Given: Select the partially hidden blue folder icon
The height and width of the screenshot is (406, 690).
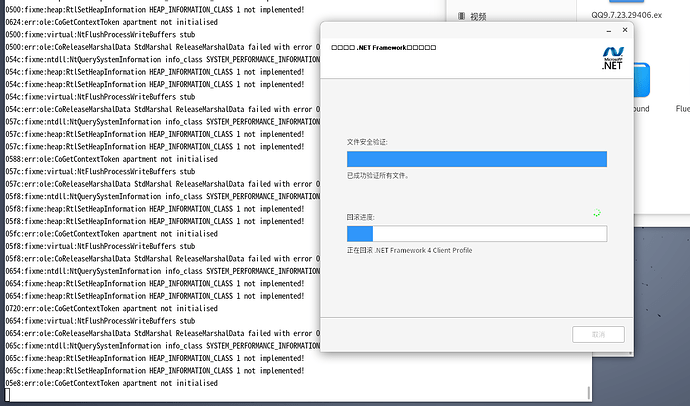Looking at the screenshot, I should click(x=642, y=80).
